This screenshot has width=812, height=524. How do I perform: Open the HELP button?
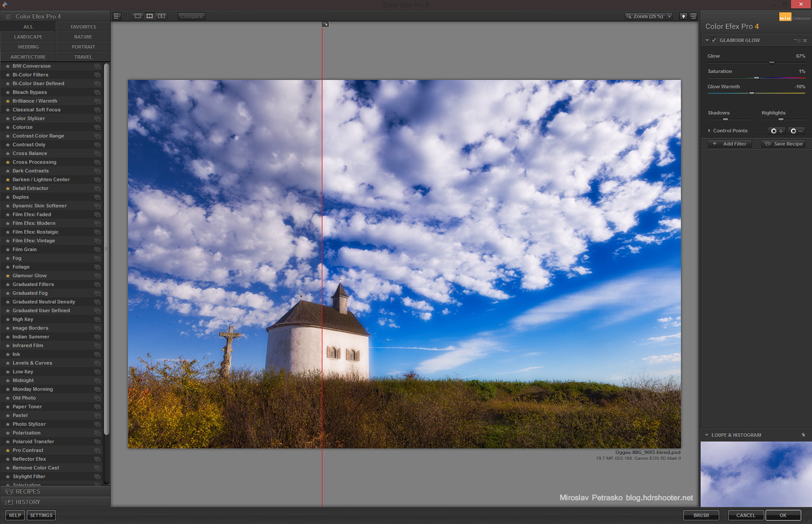coord(15,515)
